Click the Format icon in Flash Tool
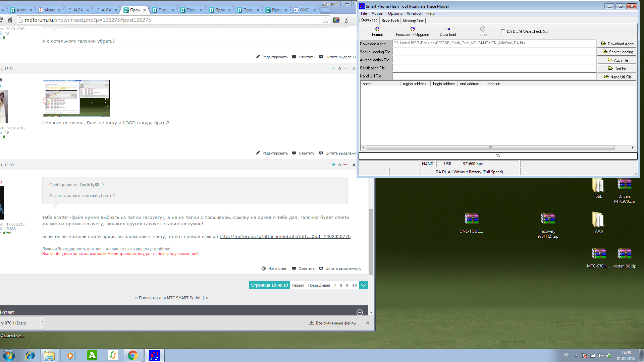The height and width of the screenshot is (362, 644). tap(377, 29)
